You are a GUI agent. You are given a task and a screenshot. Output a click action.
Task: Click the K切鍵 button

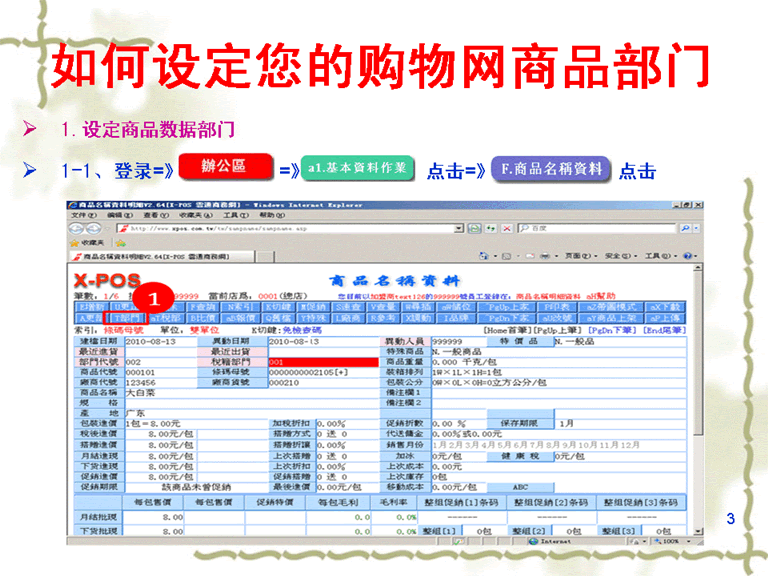point(277,307)
